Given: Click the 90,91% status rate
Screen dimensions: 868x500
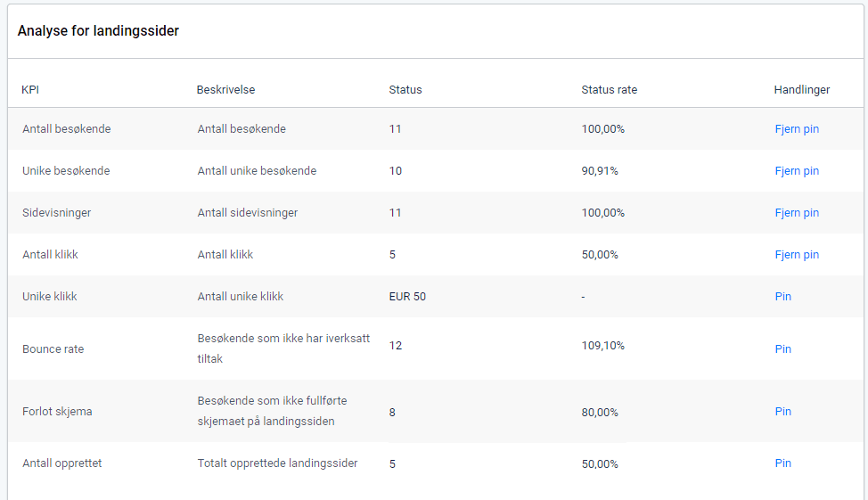Looking at the screenshot, I should [600, 171].
